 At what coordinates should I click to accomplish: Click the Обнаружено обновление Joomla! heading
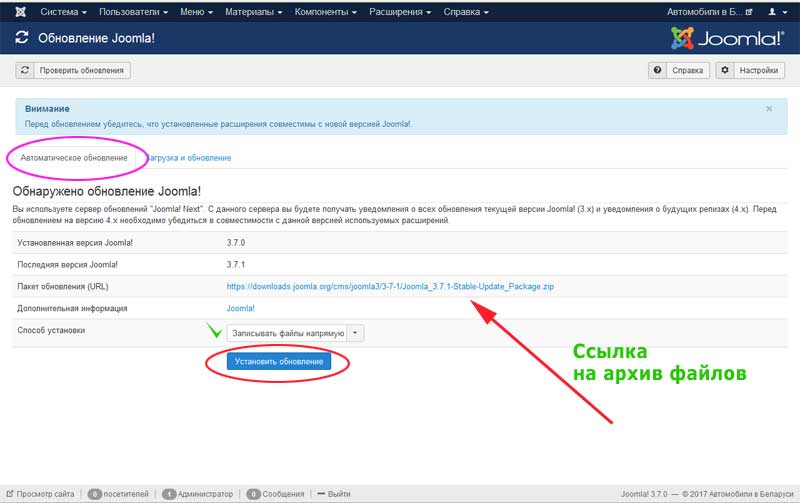pyautogui.click(x=107, y=191)
